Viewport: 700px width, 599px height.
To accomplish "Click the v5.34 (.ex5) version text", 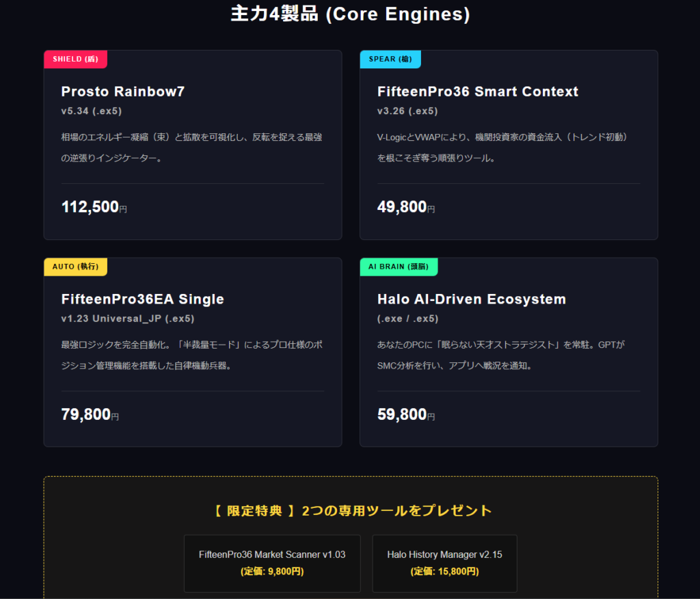I will pos(92,111).
